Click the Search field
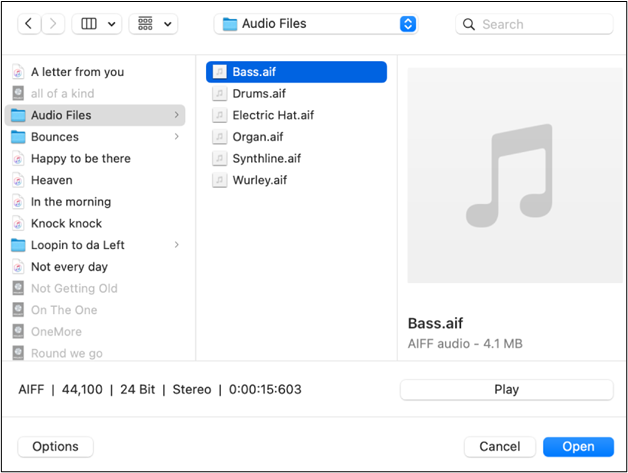This screenshot has width=628, height=473. [x=534, y=24]
